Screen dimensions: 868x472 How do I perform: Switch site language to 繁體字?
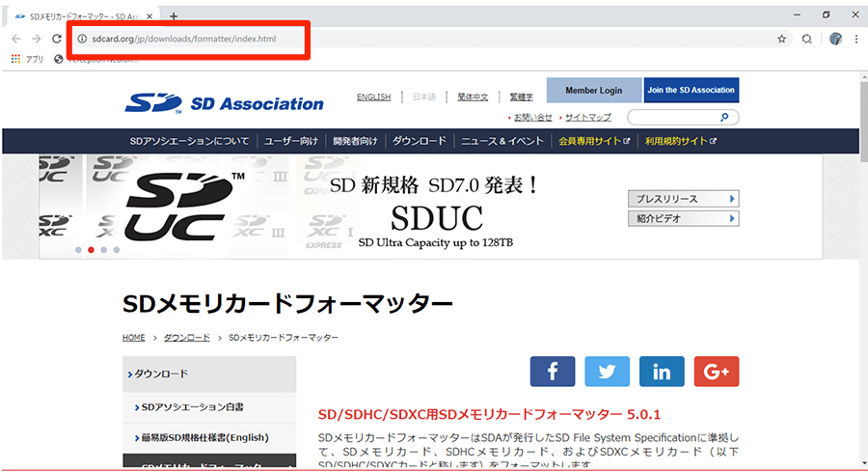point(522,97)
